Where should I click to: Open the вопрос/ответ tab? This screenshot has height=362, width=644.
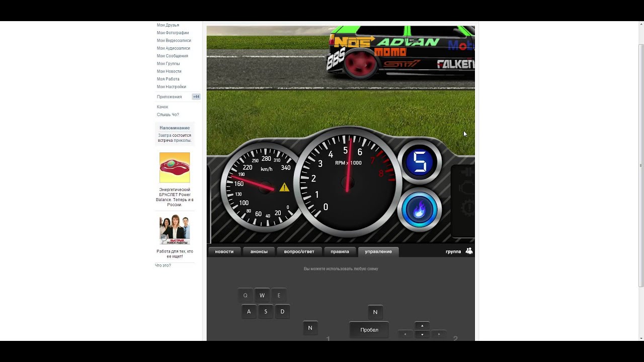299,251
